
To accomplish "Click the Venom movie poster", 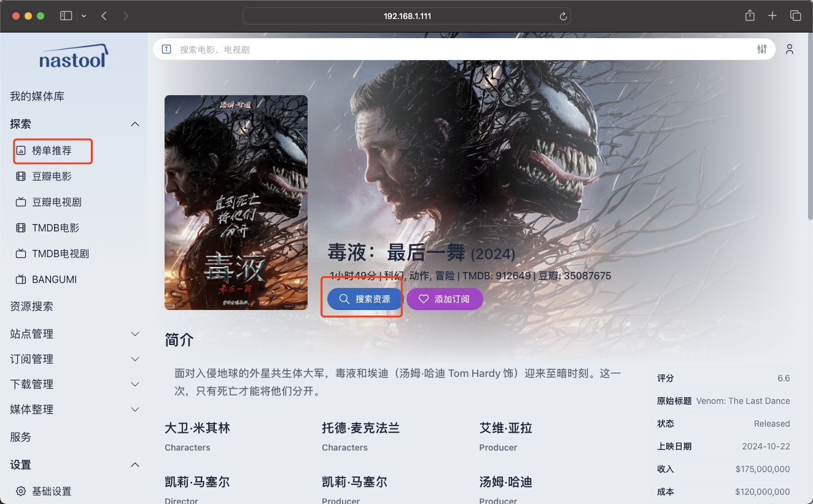I will pyautogui.click(x=236, y=203).
